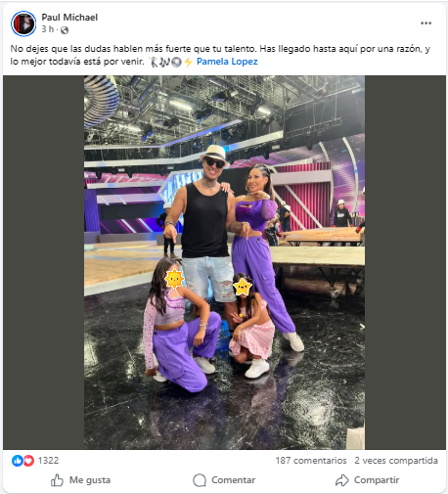Click the dark gray area left of photo
This screenshot has width=448, height=494.
pos(44,262)
